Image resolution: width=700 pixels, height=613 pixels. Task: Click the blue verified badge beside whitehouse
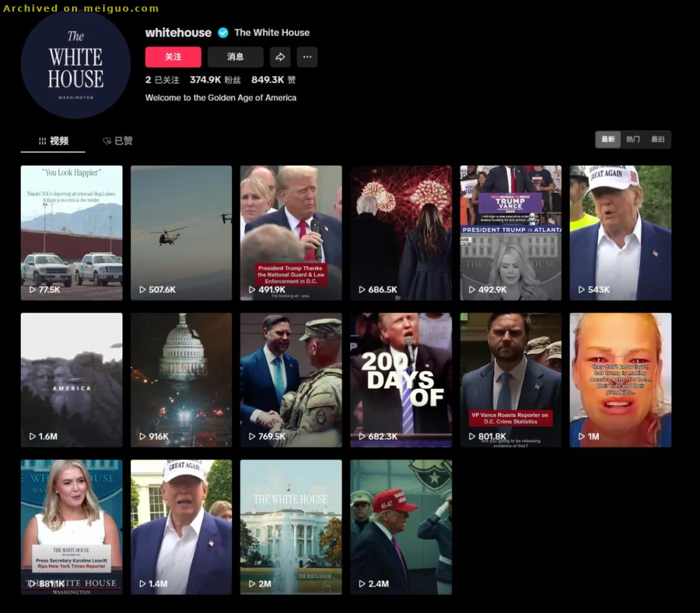click(x=223, y=32)
